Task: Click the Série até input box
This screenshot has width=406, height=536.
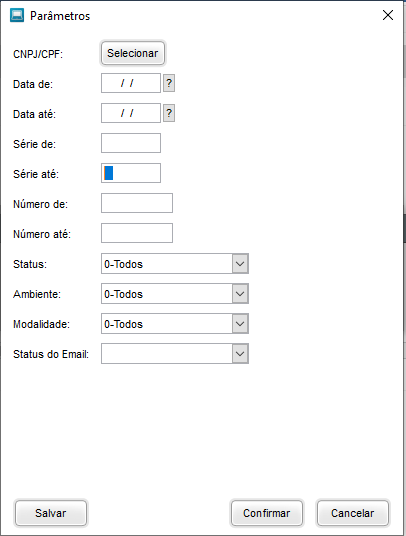Action: (x=131, y=173)
